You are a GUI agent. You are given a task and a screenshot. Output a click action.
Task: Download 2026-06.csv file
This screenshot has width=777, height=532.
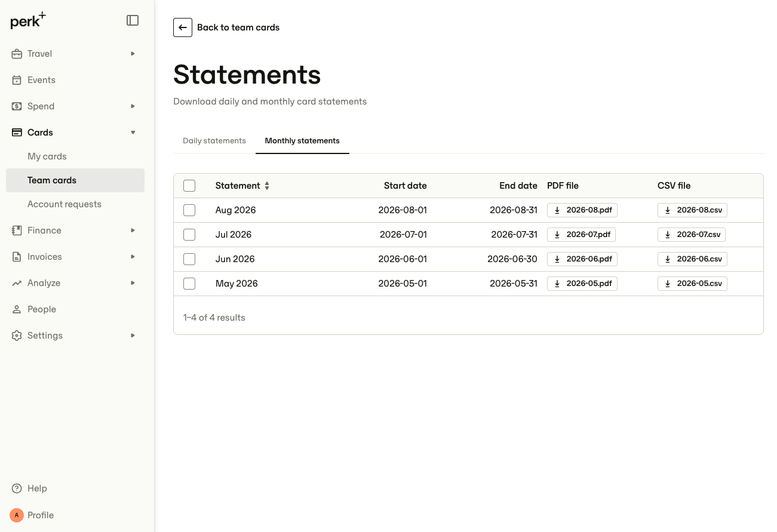click(692, 259)
